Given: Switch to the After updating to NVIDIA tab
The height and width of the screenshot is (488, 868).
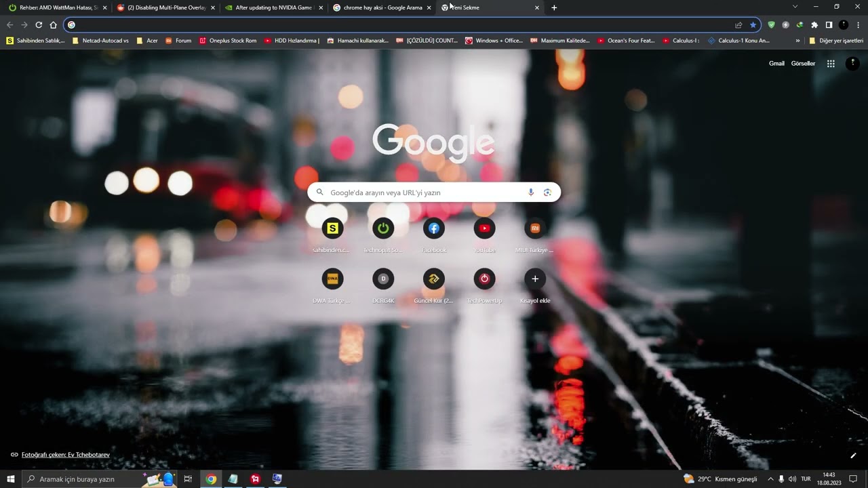Looking at the screenshot, I should coord(273,7).
